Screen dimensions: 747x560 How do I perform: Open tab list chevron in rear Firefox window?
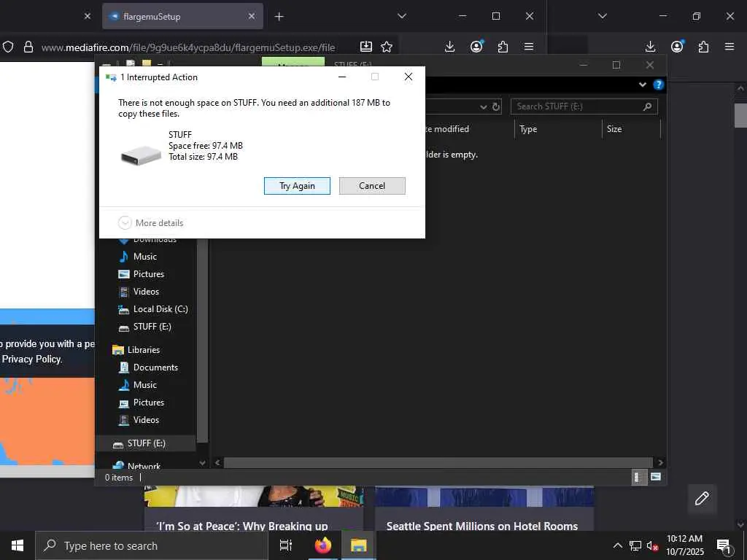point(602,16)
